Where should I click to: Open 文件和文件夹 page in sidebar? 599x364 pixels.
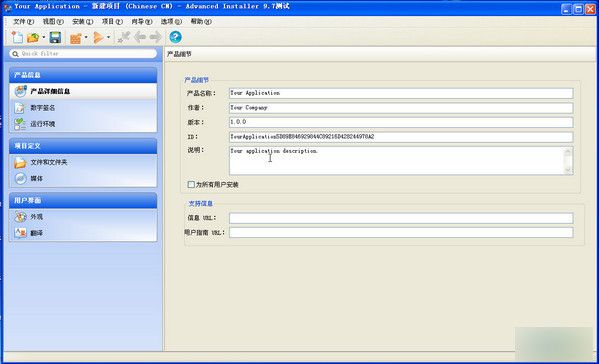point(83,162)
